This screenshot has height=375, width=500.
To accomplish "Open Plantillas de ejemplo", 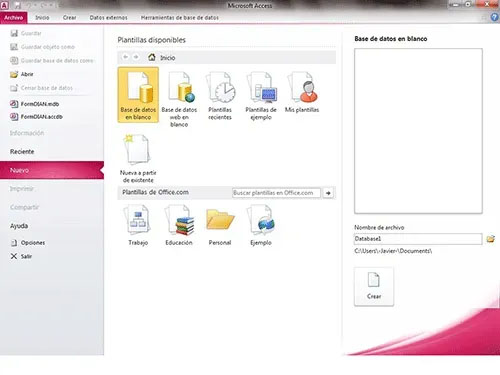I will pos(261,96).
